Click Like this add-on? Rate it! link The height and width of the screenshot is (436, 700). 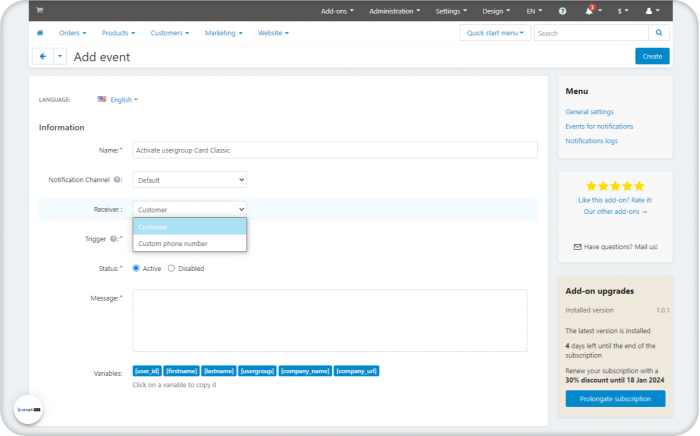coord(615,200)
